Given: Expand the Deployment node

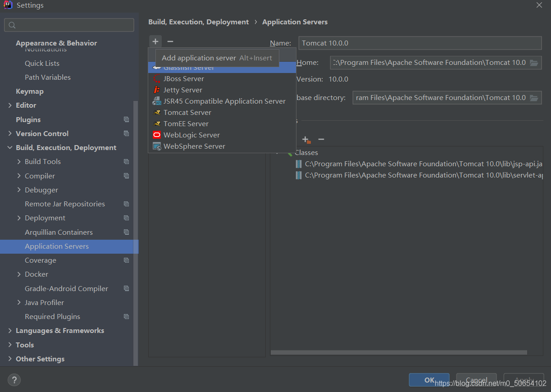Looking at the screenshot, I should click(19, 218).
